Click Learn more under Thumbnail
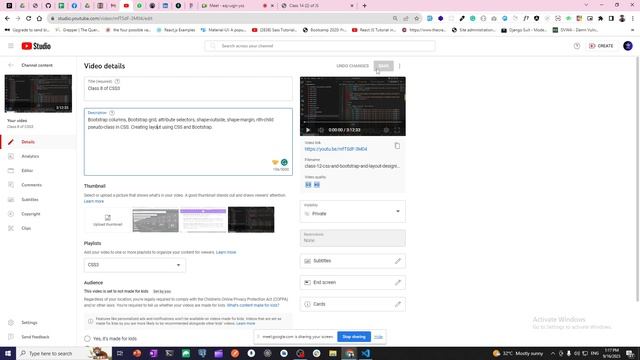640x360 pixels. (94, 201)
